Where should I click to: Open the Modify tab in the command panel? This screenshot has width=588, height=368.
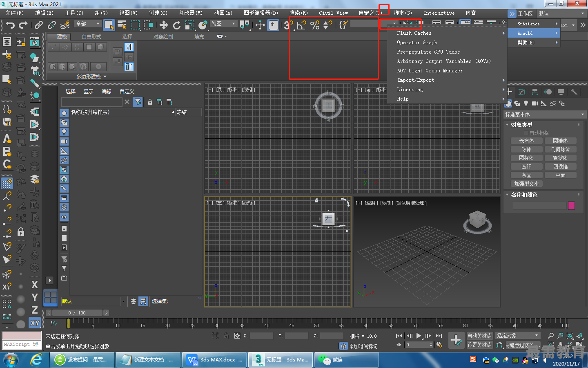coord(521,92)
